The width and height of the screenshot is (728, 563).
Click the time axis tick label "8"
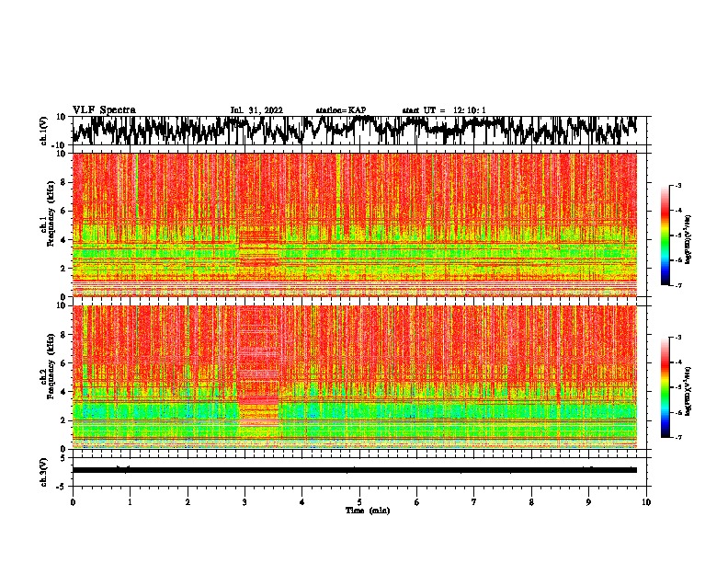(531, 502)
